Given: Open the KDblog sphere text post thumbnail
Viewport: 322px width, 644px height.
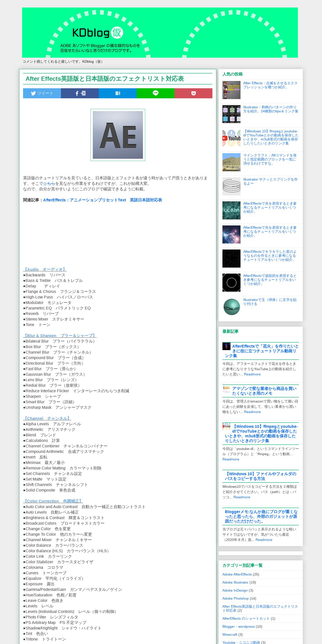Looking at the screenshot, I should [x=231, y=307].
